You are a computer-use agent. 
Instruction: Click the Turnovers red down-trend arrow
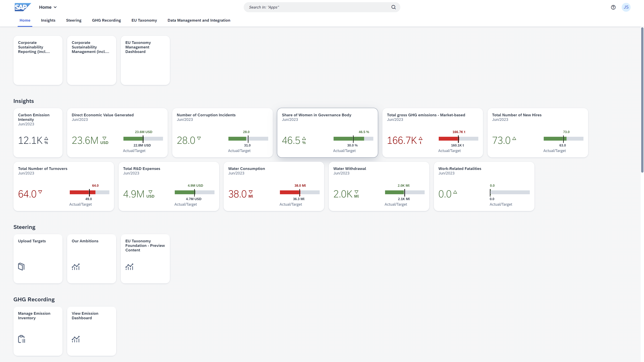click(x=40, y=192)
